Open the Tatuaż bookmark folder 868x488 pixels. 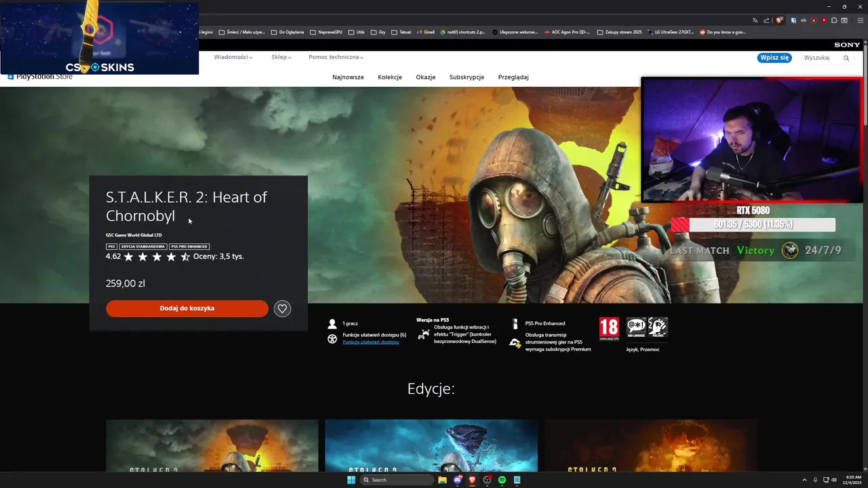(401, 32)
